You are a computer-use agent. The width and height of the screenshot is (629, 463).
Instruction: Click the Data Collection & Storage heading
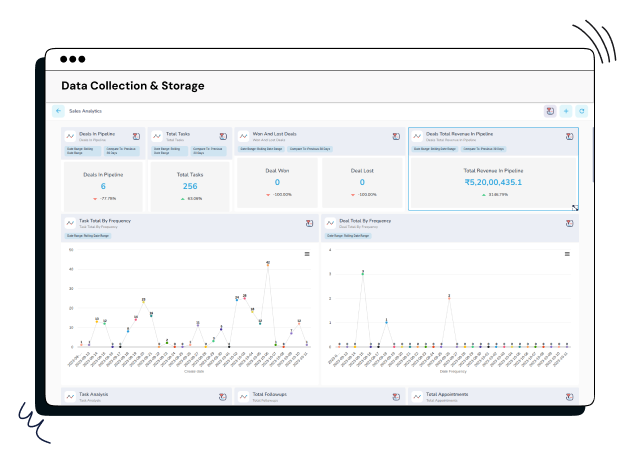(133, 86)
